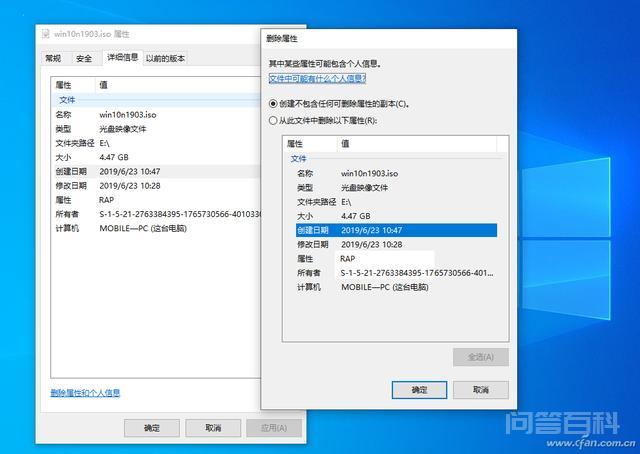Open link 文件中可能有什么个人信息
640x454 pixels.
pyautogui.click(x=317, y=78)
